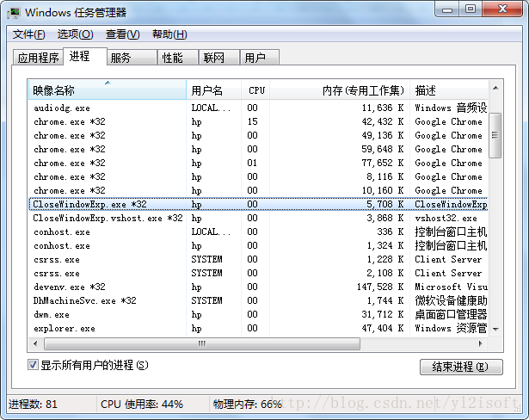Open the 性能 tab

[x=177, y=58]
